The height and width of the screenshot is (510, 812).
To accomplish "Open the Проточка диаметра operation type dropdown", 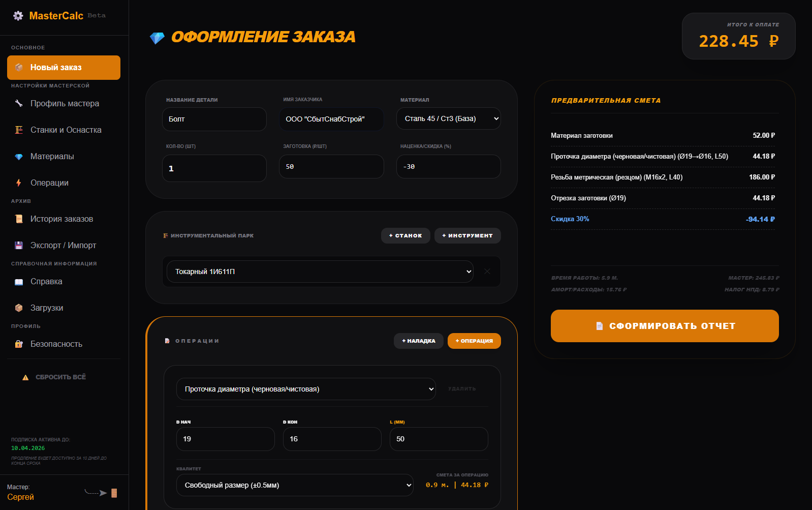I will pyautogui.click(x=305, y=389).
